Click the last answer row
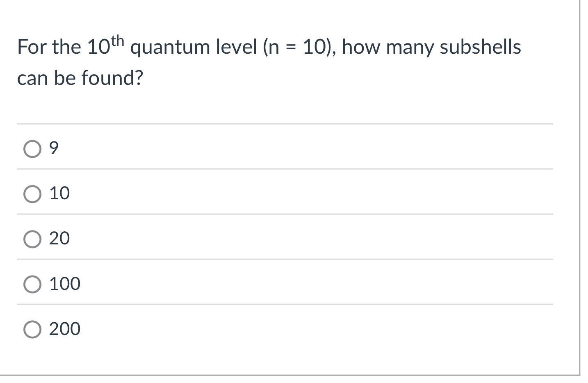 [x=246, y=328]
